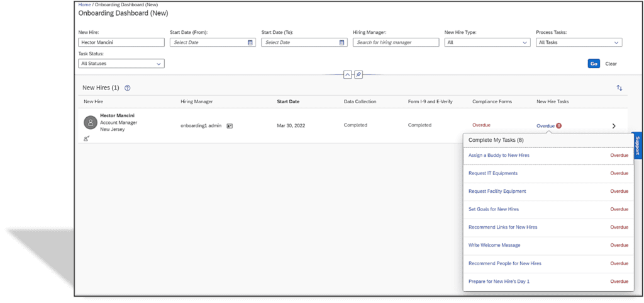This screenshot has width=644, height=303.
Task: Open Assign a Buddy to New Hires task
Action: click(x=499, y=156)
